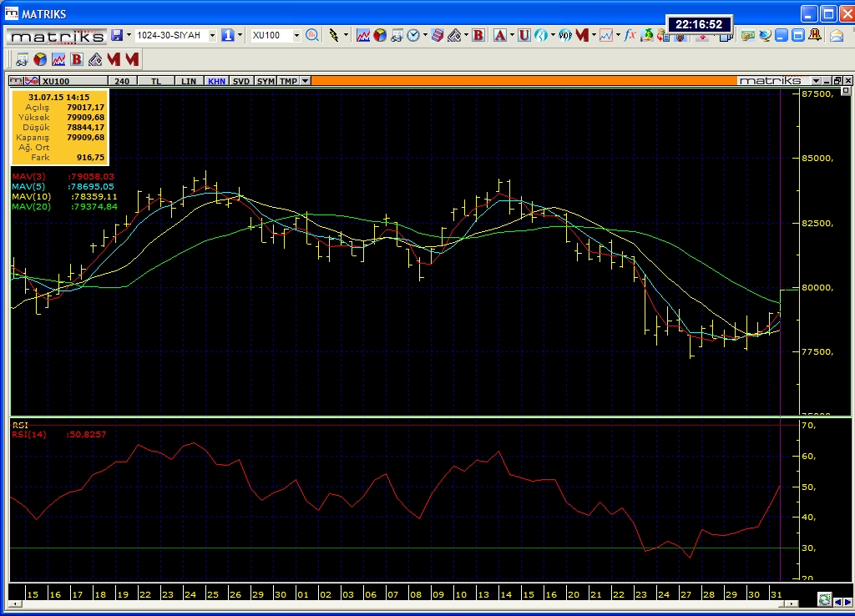The image size is (855, 616).
Task: Open the envelope messages icon
Action: (837, 35)
